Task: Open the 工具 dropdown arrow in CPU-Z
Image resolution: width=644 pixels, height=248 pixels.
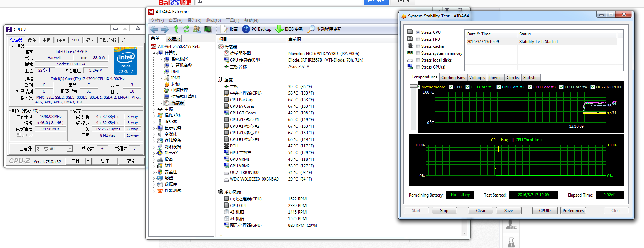Action: click(88, 161)
